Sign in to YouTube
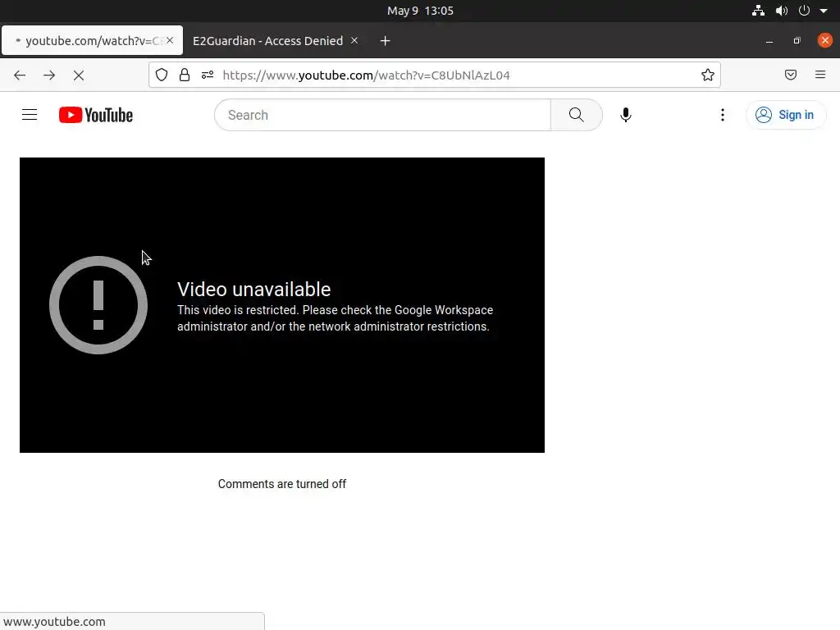This screenshot has width=840, height=630. click(785, 115)
